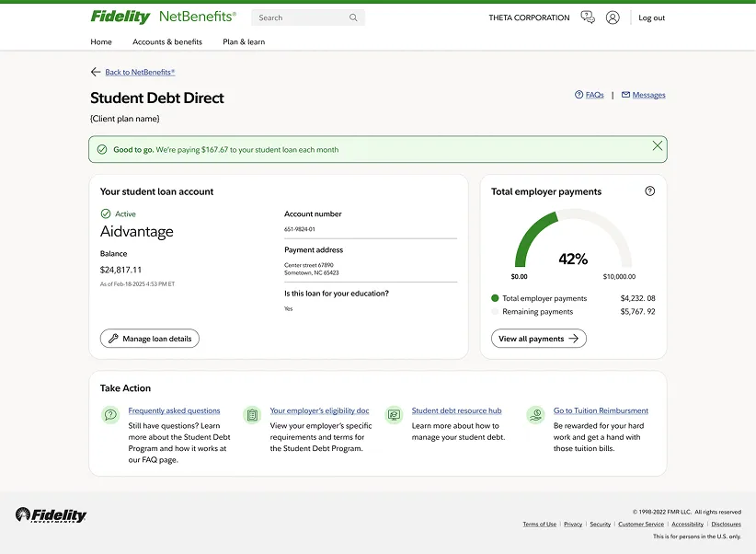
Task: Click the Fidelity NetBenefits logo
Action: pos(164,17)
